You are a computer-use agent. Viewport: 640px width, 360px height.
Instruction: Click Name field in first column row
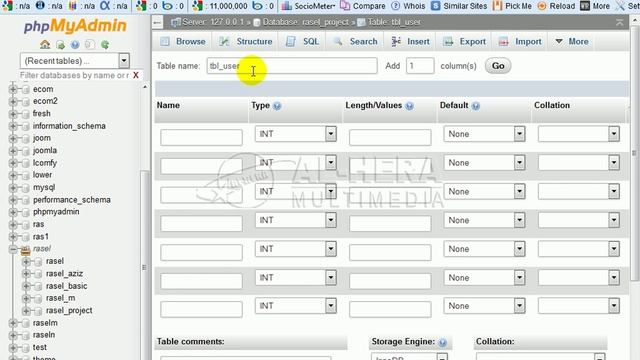(201, 138)
